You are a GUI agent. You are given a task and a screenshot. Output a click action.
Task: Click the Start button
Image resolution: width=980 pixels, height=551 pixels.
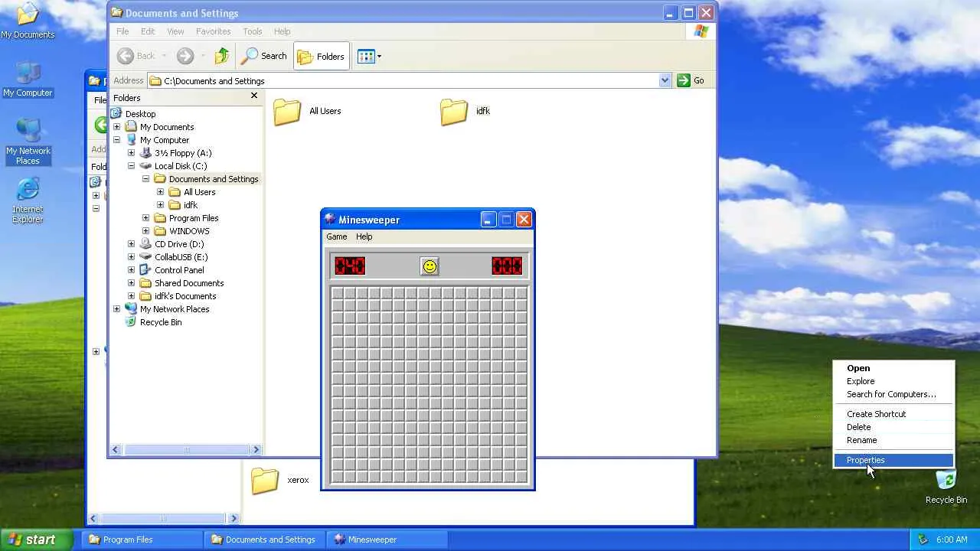coord(37,540)
